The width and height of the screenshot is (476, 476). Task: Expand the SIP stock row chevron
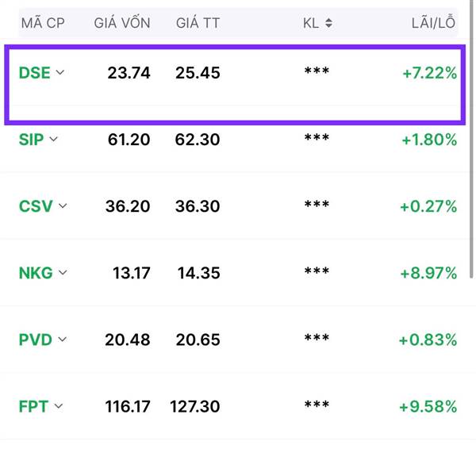tap(53, 140)
